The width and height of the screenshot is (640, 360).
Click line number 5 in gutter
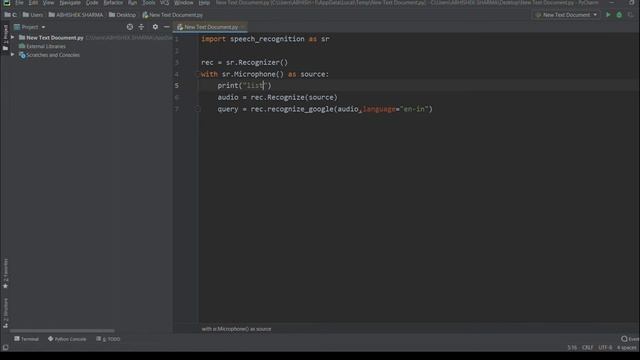176,85
